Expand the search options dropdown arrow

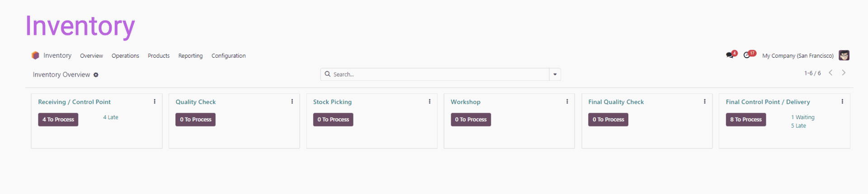[555, 74]
